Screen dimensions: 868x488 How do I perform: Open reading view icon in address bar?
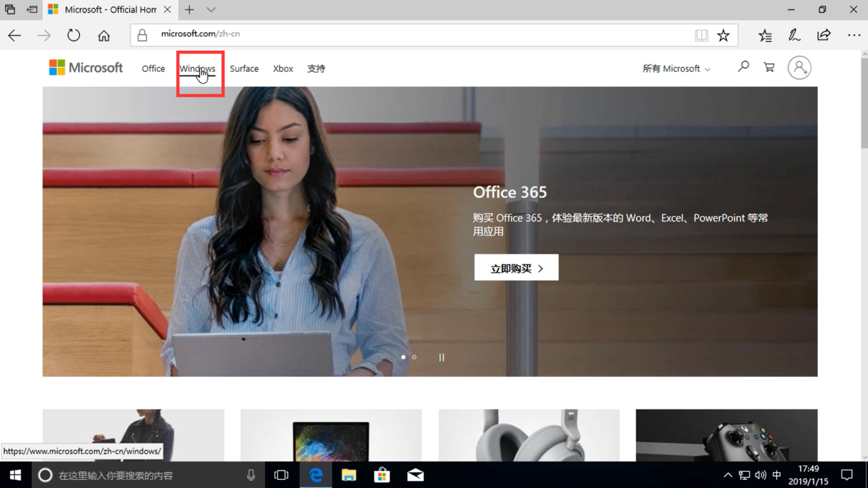tap(701, 35)
